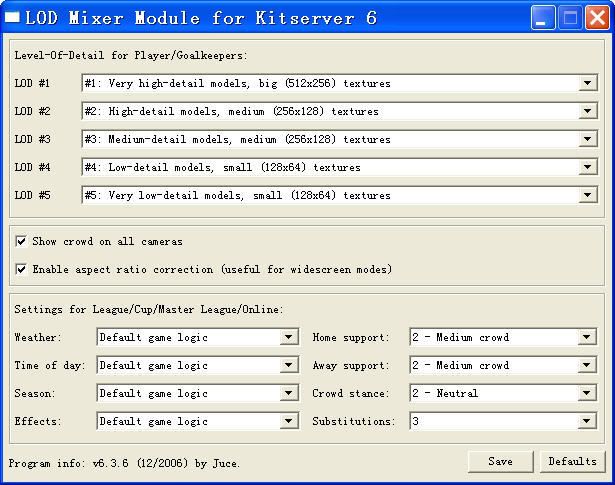Expand the Season dropdown

288,393
